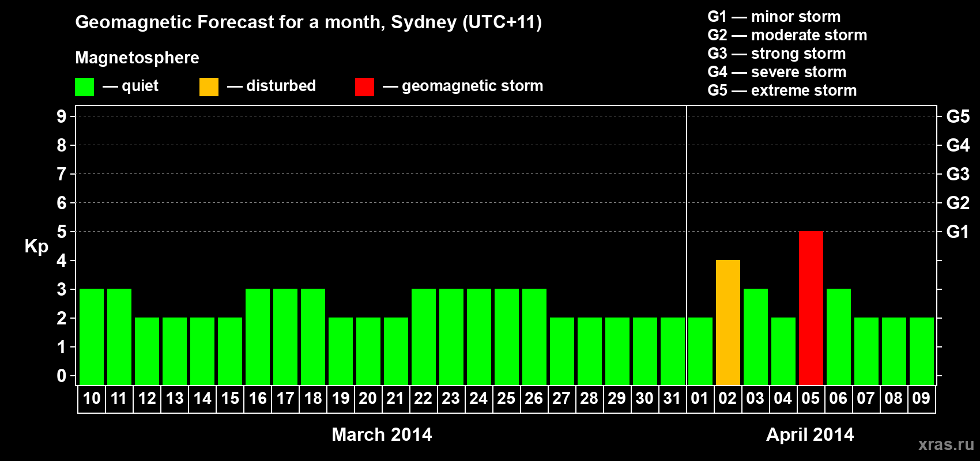Click date label 18 on the axis
The width and height of the screenshot is (980, 461).
tap(313, 398)
